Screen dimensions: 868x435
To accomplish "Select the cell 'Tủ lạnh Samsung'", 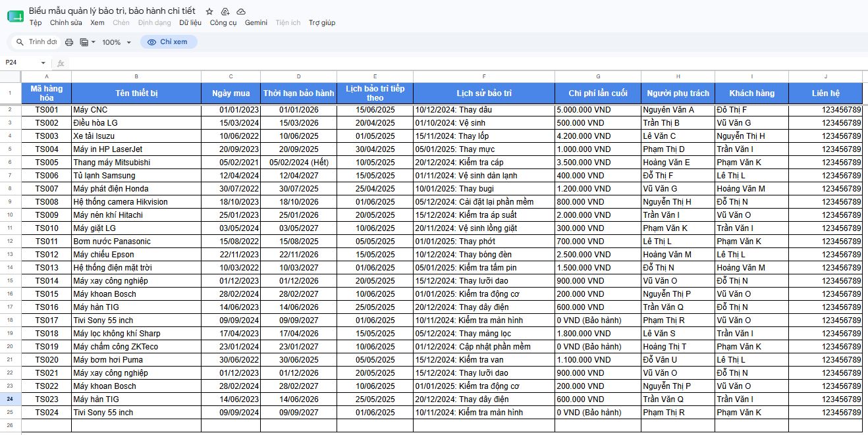I will pyautogui.click(x=136, y=176).
